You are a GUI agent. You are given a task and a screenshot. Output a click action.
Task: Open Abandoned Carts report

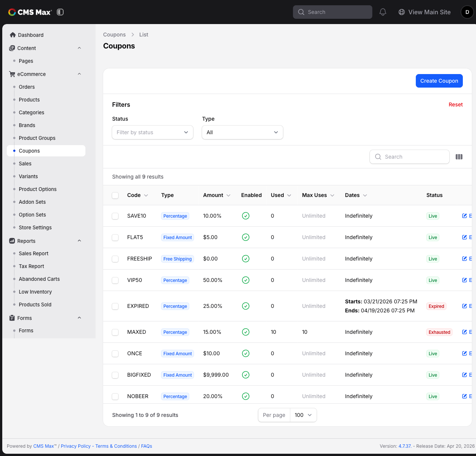[x=39, y=279]
